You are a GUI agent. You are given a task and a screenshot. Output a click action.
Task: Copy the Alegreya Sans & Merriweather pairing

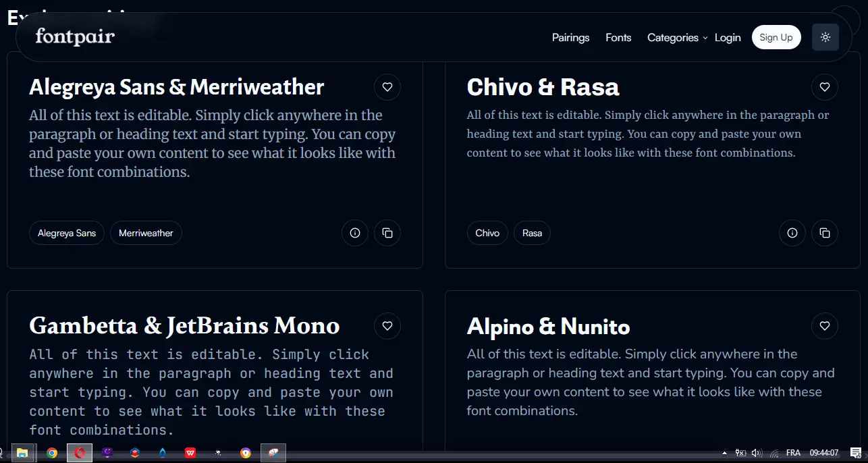[387, 233]
